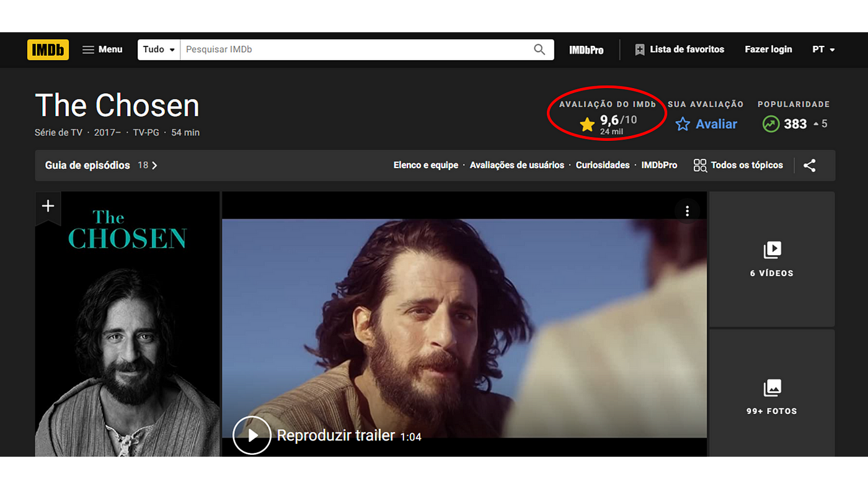Open the Tudo search category dropdown
868x489 pixels.
159,50
